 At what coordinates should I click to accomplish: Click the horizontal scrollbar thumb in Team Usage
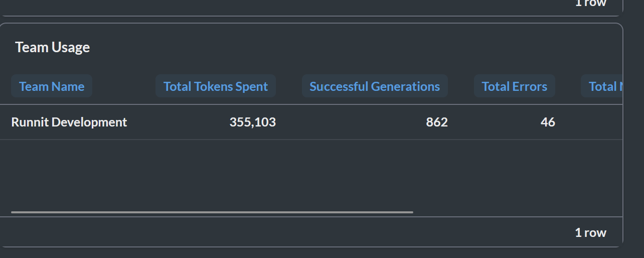click(x=212, y=212)
